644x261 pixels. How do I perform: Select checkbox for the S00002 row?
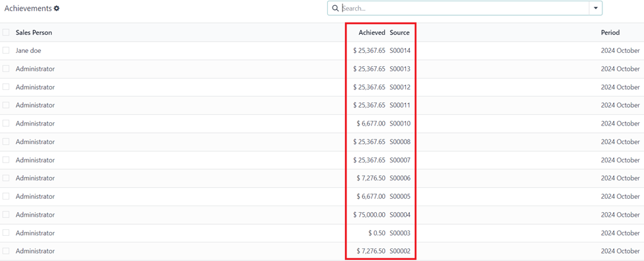tap(6, 251)
